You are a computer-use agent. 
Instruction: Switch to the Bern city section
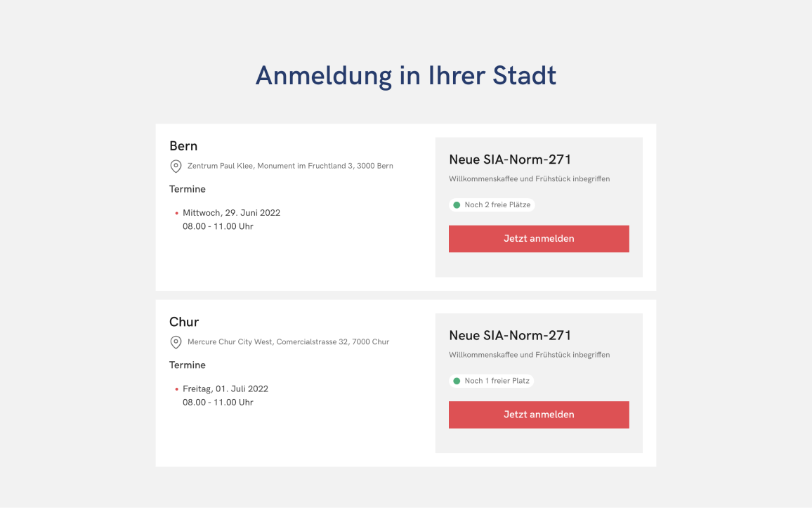pyautogui.click(x=183, y=145)
